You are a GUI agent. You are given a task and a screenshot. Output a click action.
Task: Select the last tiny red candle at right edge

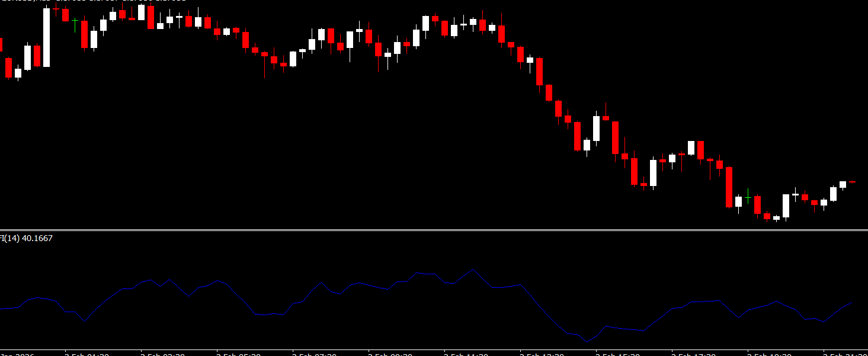coord(852,182)
